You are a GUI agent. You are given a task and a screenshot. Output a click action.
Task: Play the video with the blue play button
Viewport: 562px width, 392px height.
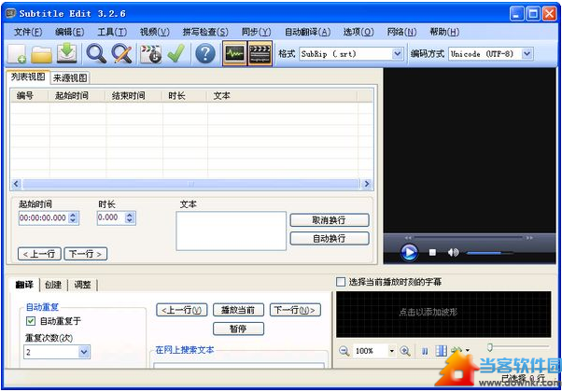pyautogui.click(x=409, y=252)
